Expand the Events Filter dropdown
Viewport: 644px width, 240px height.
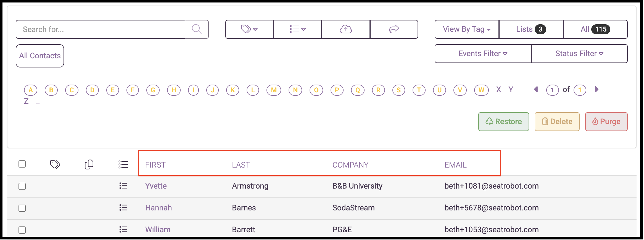click(483, 54)
